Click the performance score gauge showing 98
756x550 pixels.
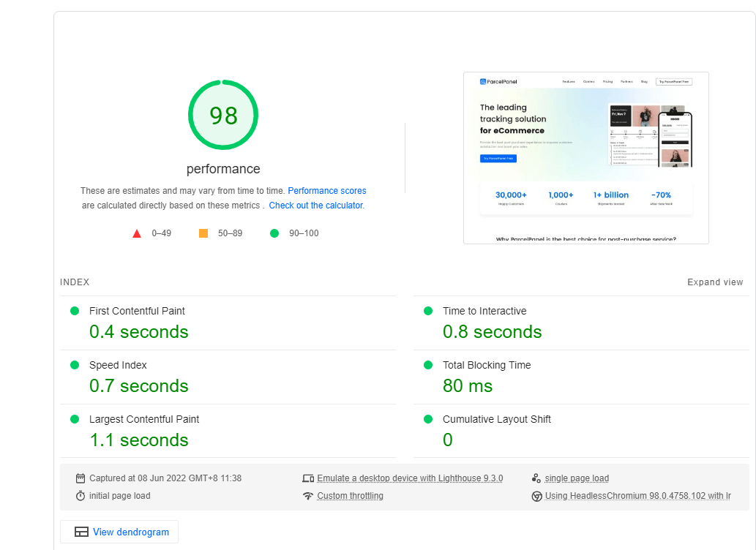point(223,116)
